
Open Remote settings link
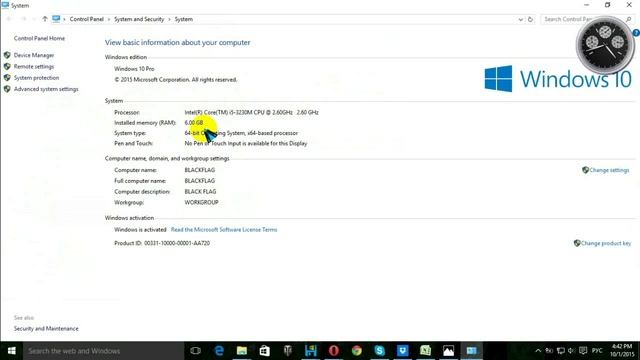34,67
